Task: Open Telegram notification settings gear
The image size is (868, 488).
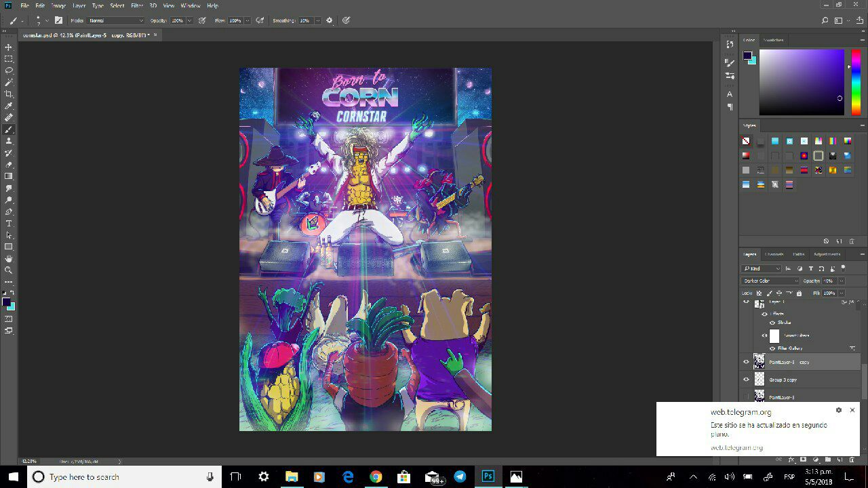Action: [839, 410]
